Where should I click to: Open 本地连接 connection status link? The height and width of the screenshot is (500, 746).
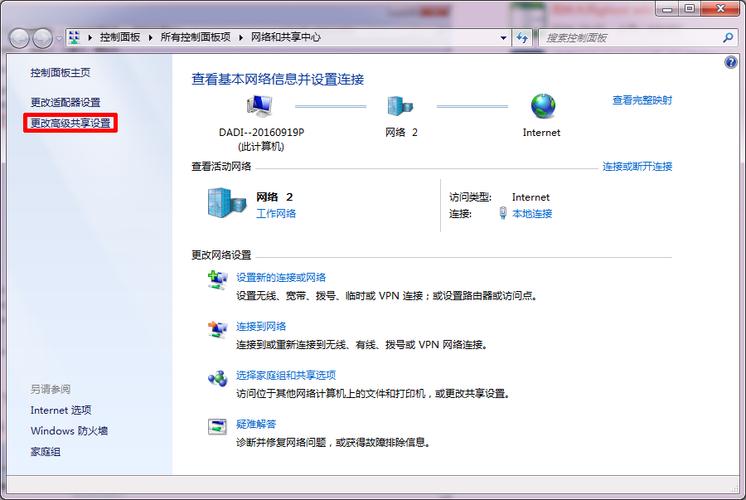(532, 214)
